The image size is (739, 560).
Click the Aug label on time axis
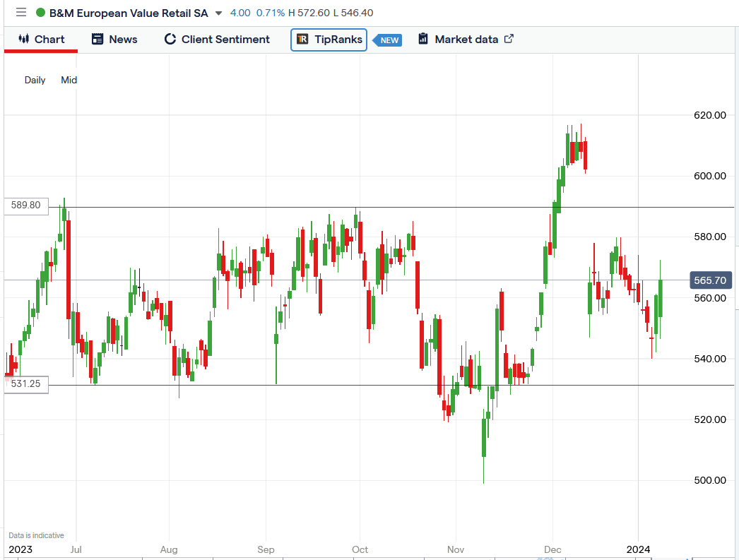[169, 549]
